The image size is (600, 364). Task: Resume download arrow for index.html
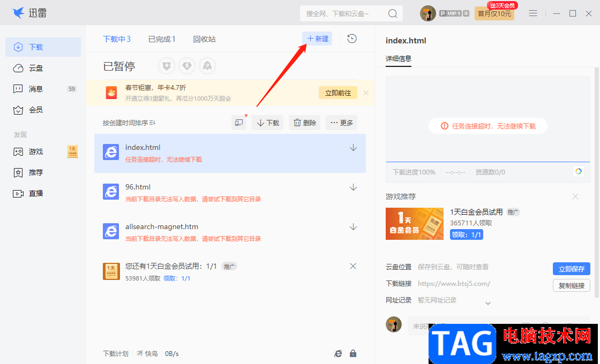pos(353,148)
